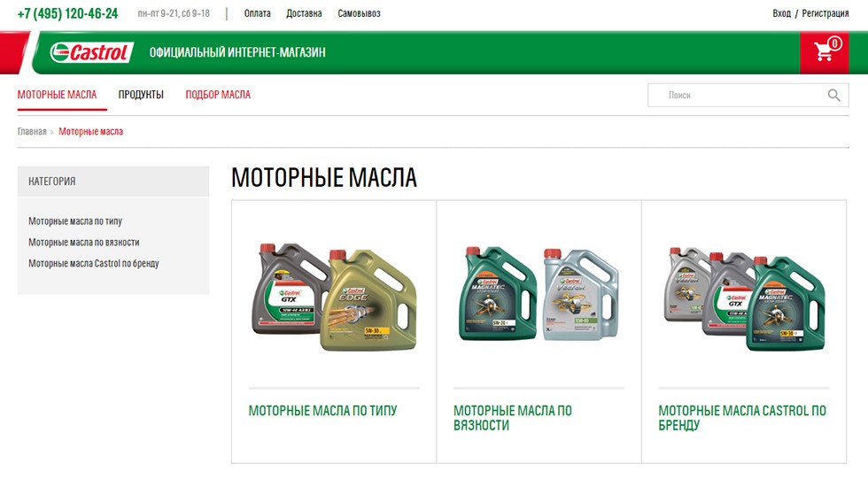Select sidebar Моторные масла по вязкости
This screenshot has width=868, height=487.
(84, 243)
